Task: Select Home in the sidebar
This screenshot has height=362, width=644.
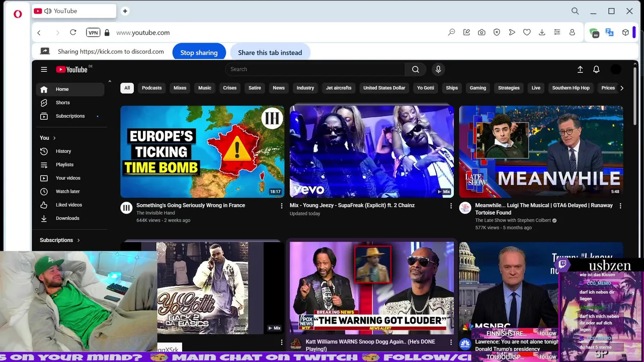Action: 70,89
